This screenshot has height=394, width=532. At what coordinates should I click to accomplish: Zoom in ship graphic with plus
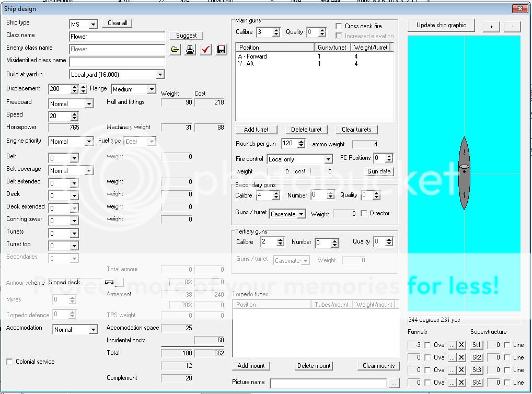click(491, 27)
